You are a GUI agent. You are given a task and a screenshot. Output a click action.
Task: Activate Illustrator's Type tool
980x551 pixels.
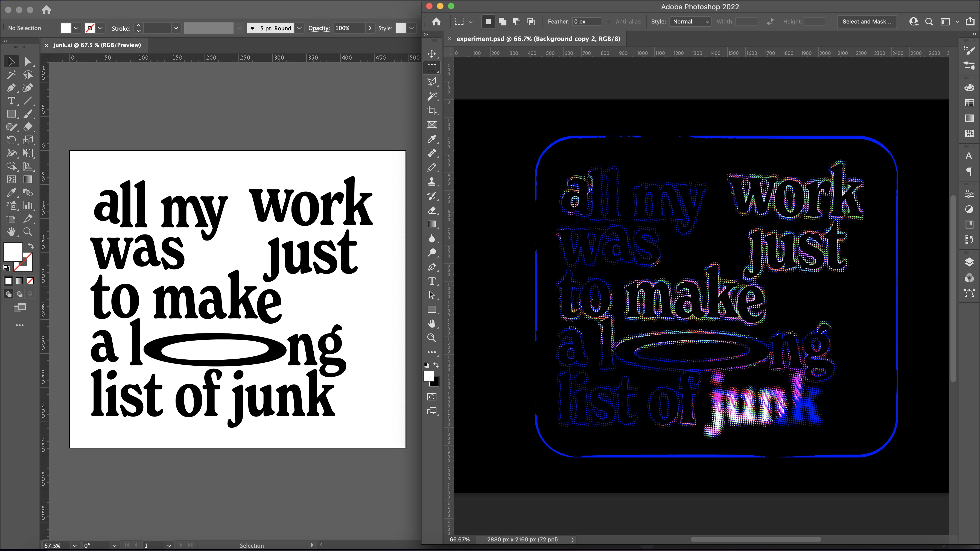click(x=11, y=101)
